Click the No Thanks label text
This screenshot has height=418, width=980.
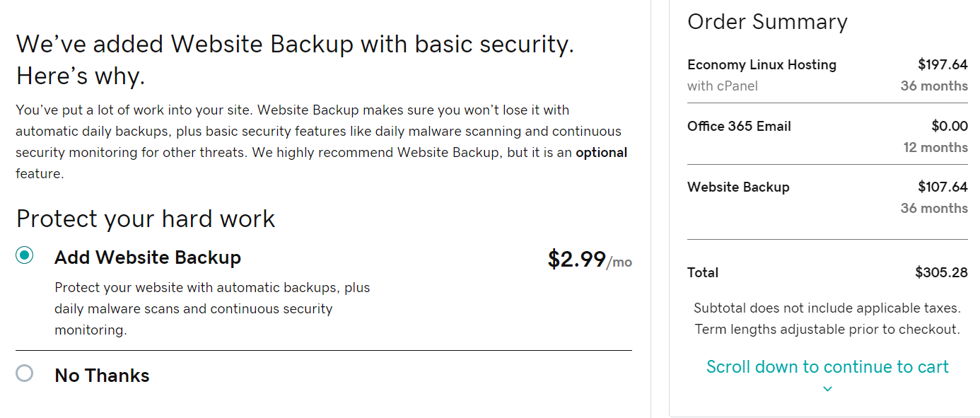(102, 376)
